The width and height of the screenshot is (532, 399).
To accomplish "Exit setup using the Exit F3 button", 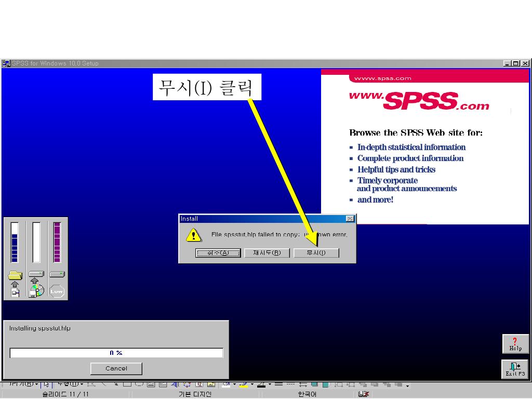I will point(515,369).
